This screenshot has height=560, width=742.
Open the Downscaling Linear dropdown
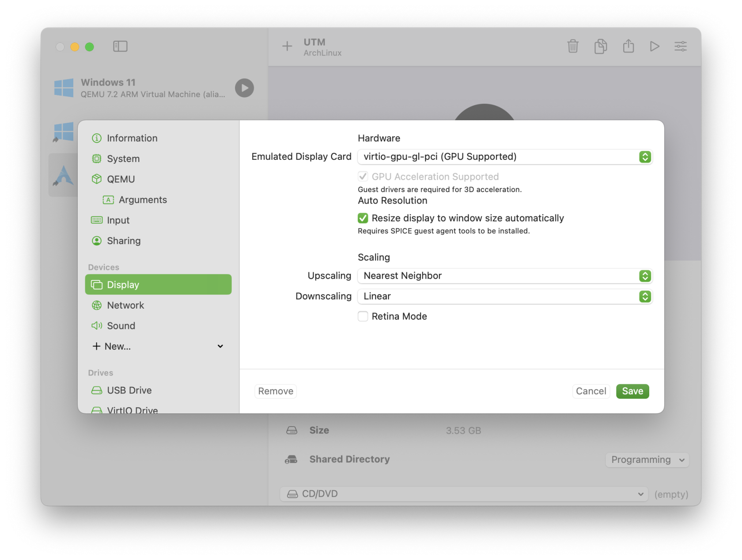point(505,296)
